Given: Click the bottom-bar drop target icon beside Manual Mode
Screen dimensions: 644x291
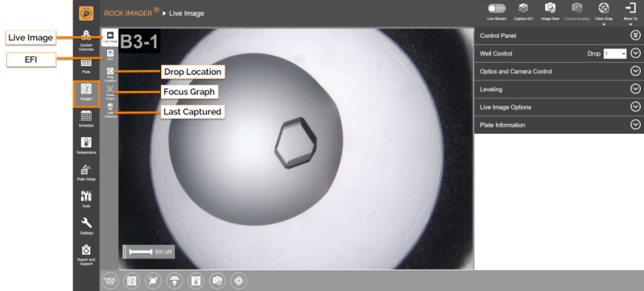Looking at the screenshot, I should [131, 281].
